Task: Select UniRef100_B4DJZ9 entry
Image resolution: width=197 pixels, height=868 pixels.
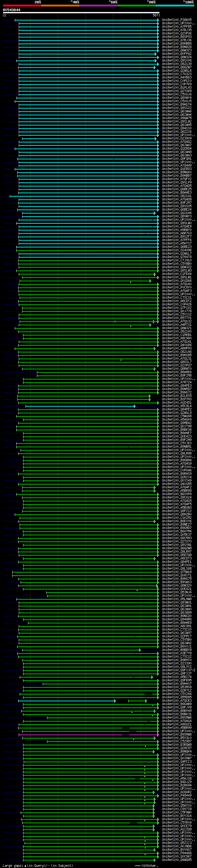Action: point(176,782)
